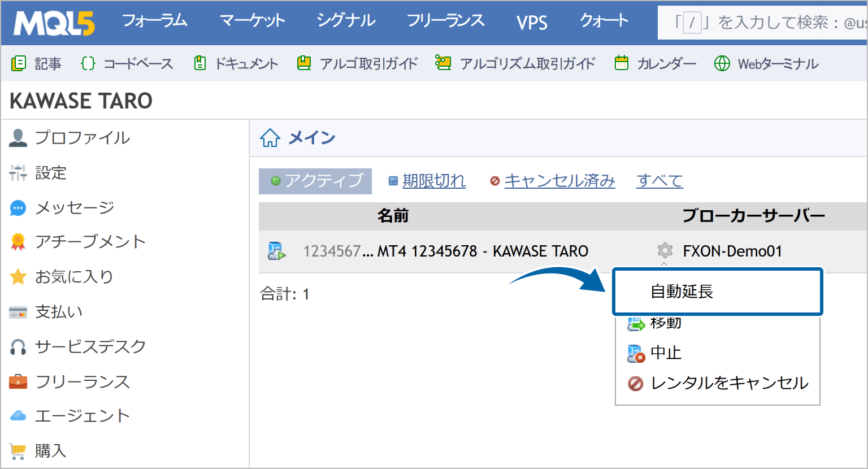Open マーケット in the top navigation

tap(253, 21)
